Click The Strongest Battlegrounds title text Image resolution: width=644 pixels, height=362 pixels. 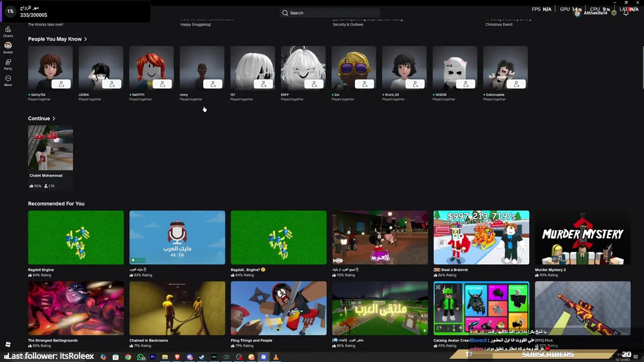(53, 340)
